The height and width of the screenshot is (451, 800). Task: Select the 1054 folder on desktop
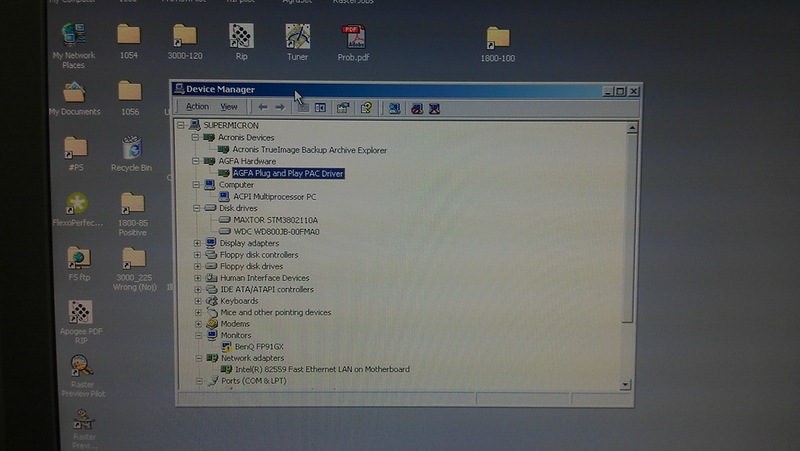(x=129, y=42)
